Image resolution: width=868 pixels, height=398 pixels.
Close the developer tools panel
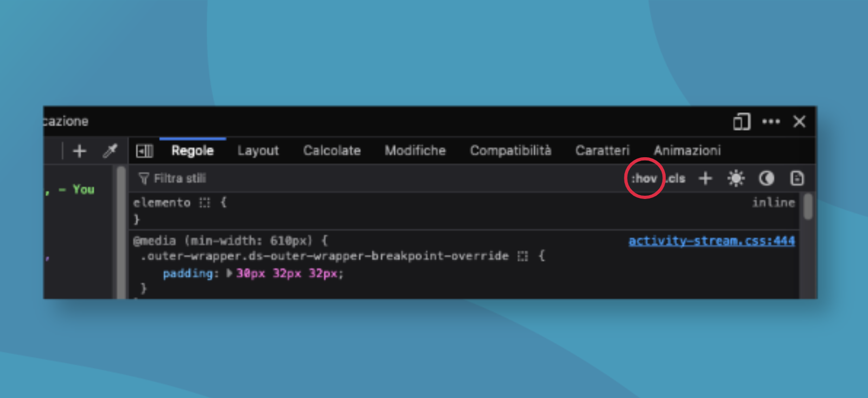pyautogui.click(x=799, y=121)
